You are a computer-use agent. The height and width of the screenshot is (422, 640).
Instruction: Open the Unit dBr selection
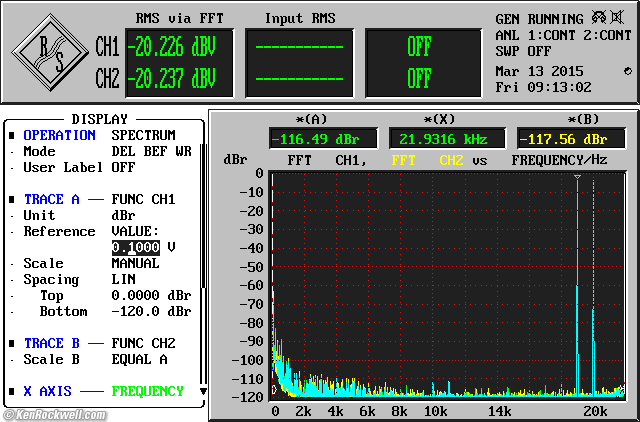click(x=123, y=215)
